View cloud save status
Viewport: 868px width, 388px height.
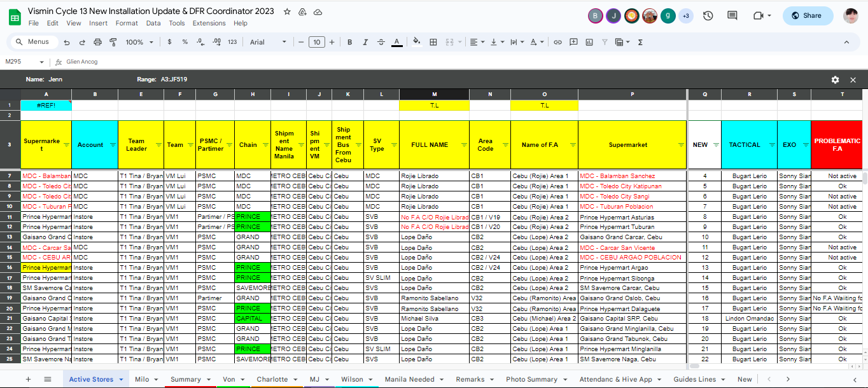point(318,11)
